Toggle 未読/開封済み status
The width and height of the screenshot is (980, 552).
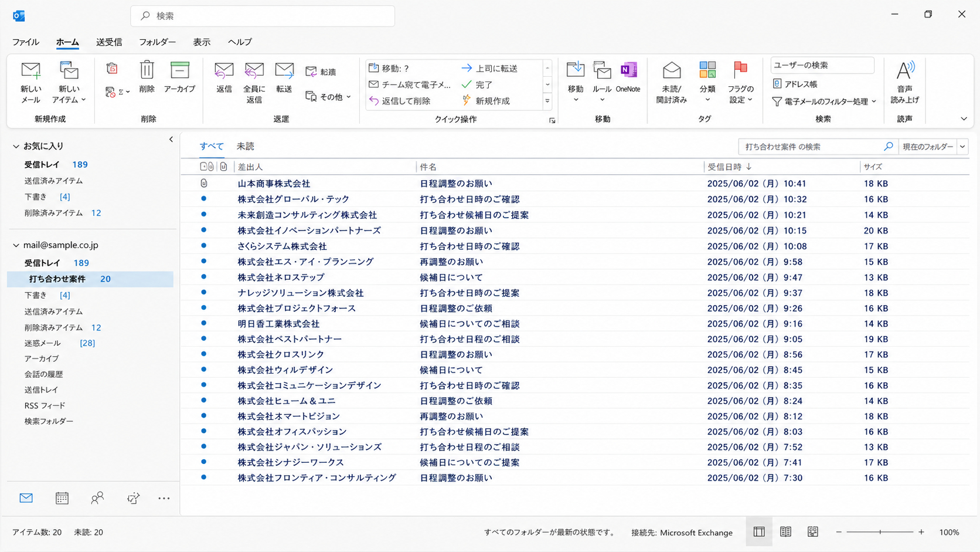click(x=671, y=82)
